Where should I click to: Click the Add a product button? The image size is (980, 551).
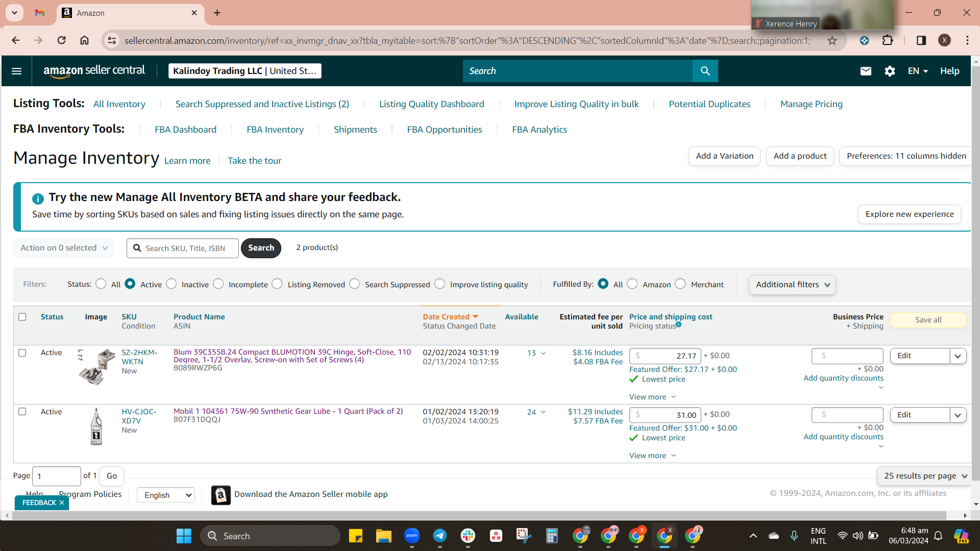pyautogui.click(x=800, y=156)
